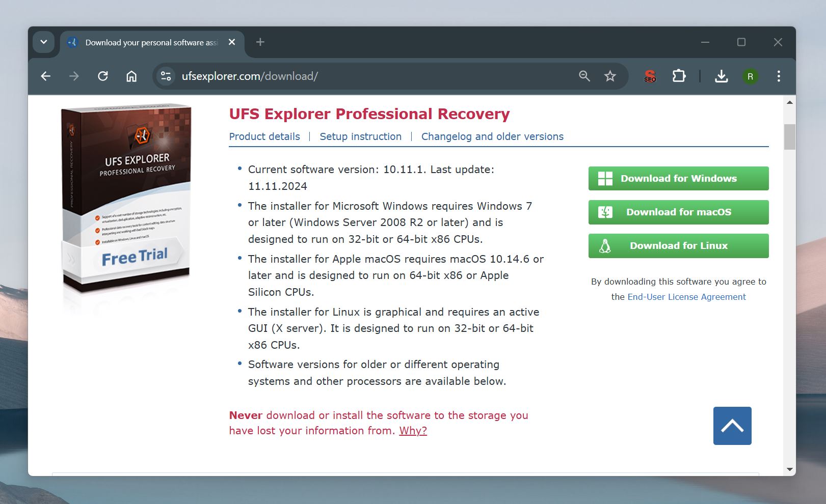
Task: Bookmark this page with the star
Action: coord(610,76)
